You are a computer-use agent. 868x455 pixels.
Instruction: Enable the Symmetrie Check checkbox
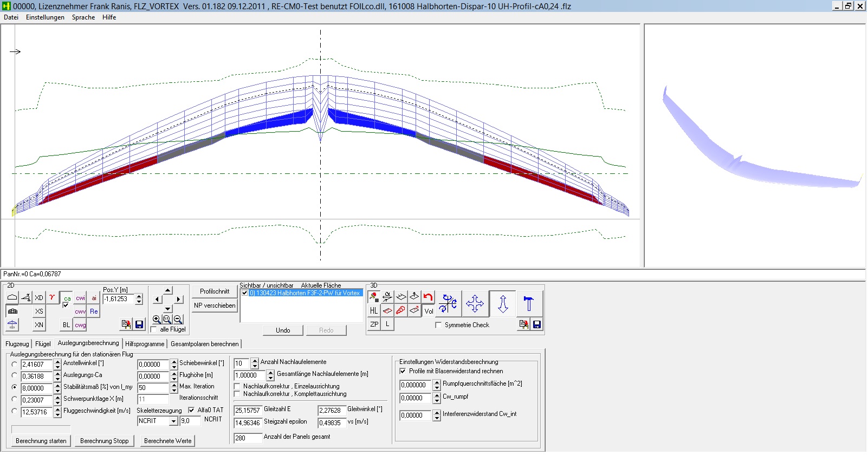pyautogui.click(x=438, y=325)
